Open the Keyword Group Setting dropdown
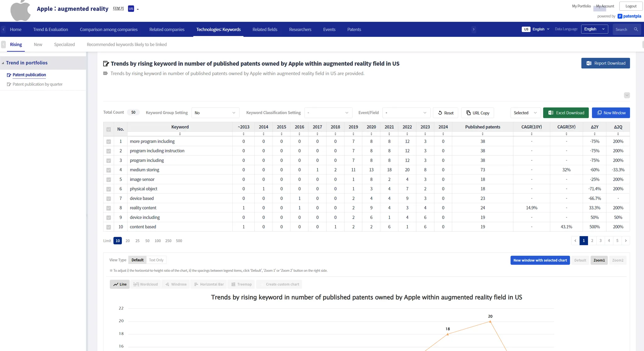The height and width of the screenshot is (351, 644). click(215, 113)
